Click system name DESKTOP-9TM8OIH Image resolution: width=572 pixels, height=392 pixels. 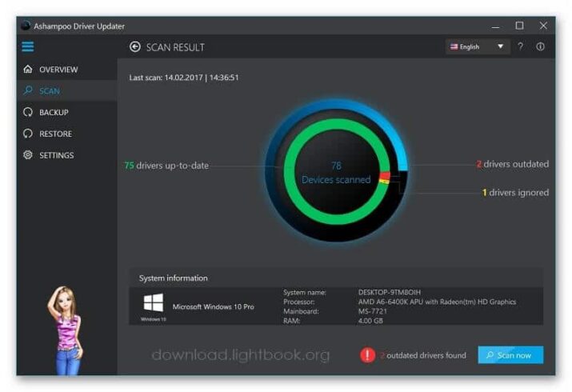click(x=390, y=292)
